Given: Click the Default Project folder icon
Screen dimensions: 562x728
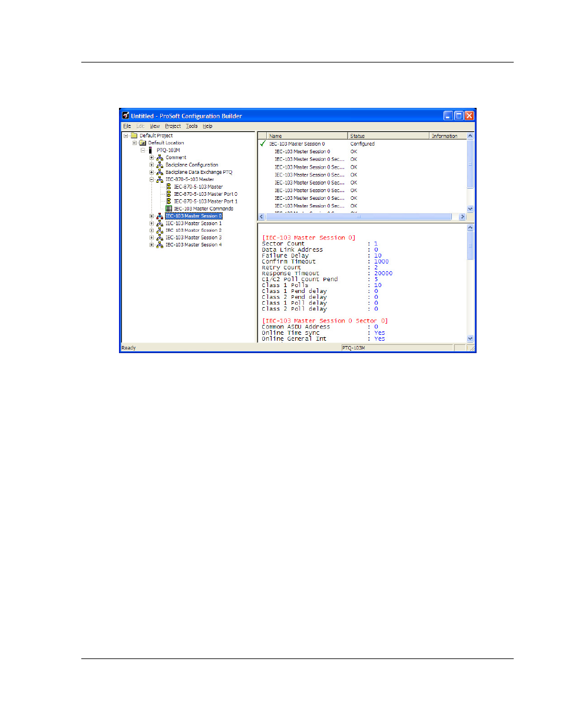Looking at the screenshot, I should tap(134, 136).
